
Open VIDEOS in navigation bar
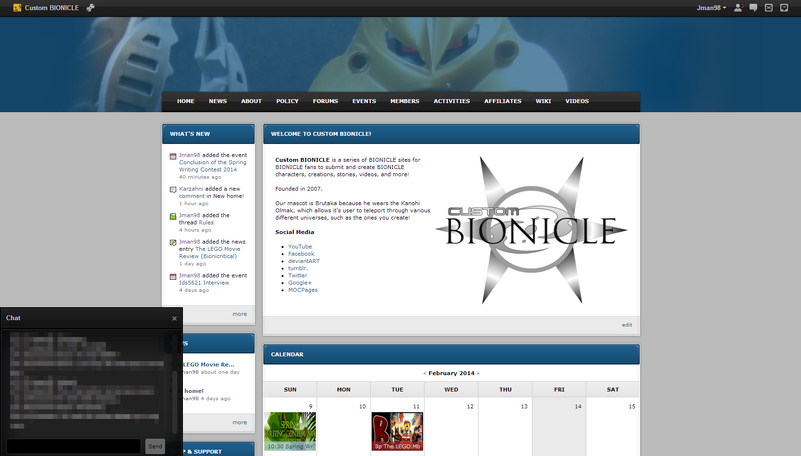tap(577, 101)
